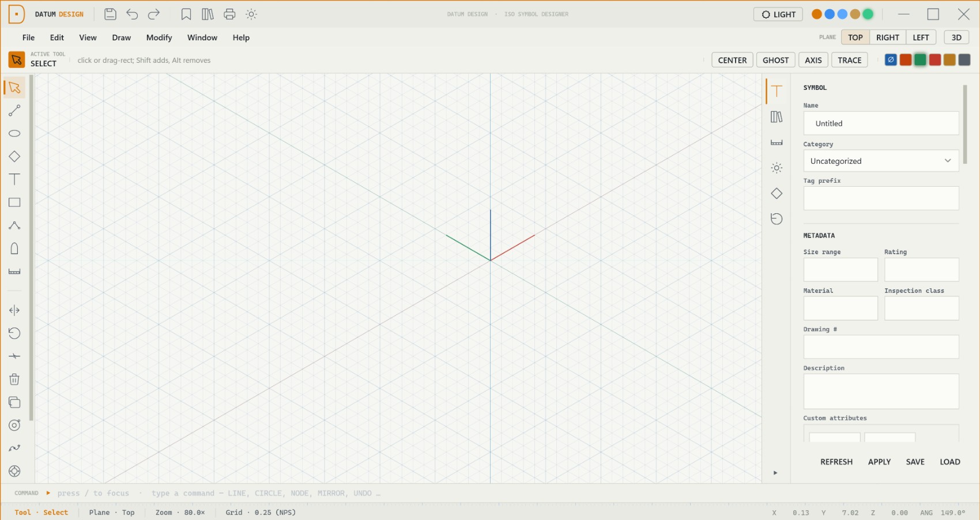Open the History panel in right strip
Viewport: 980px width, 520px height.
point(777,219)
